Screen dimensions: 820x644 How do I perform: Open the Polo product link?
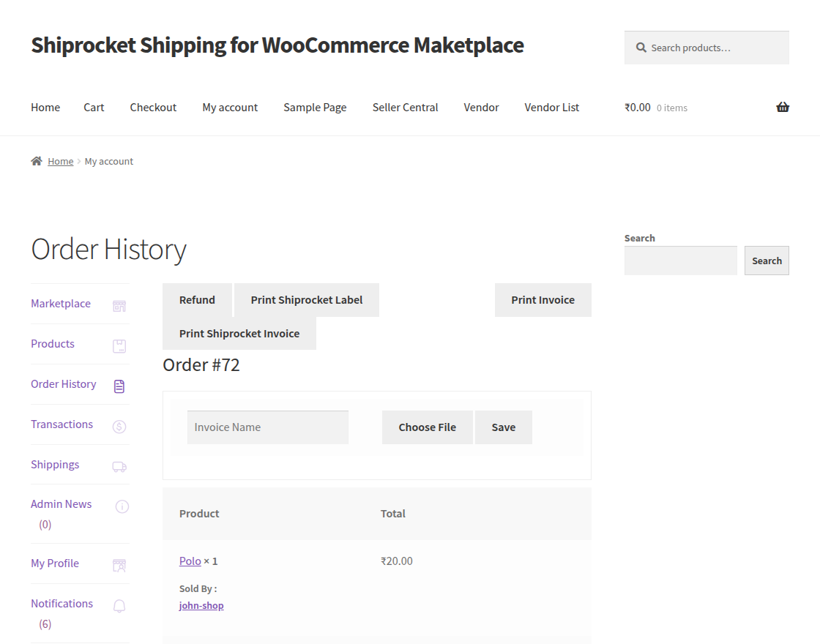(x=190, y=561)
